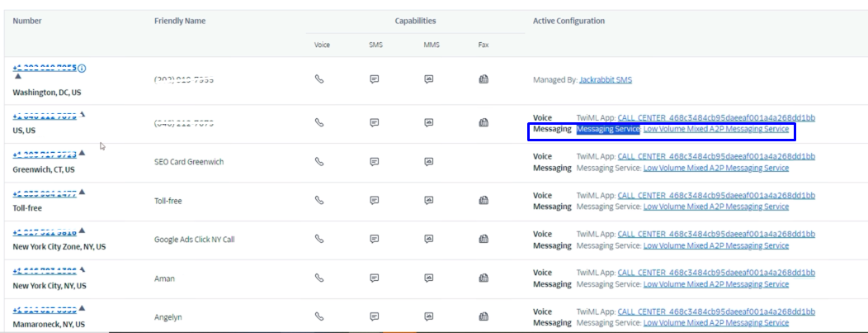Click the info icon beside the Washington number
The width and height of the screenshot is (868, 333).
(x=82, y=68)
